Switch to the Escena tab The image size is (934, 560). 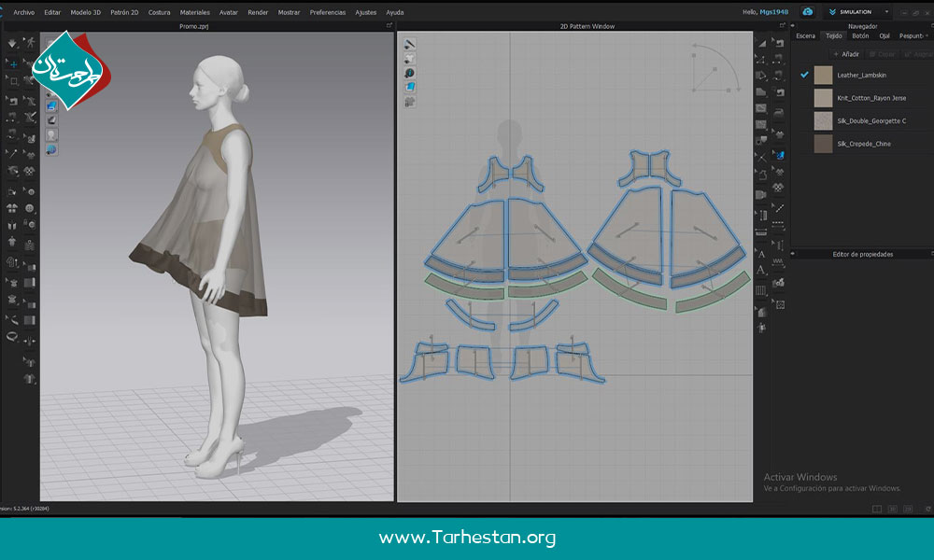pyautogui.click(x=804, y=36)
